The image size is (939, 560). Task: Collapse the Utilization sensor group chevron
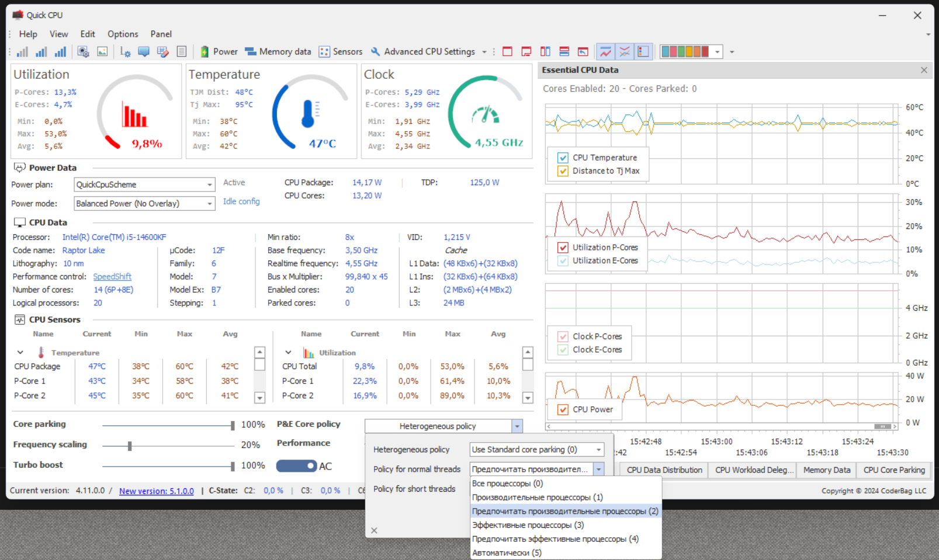(288, 353)
